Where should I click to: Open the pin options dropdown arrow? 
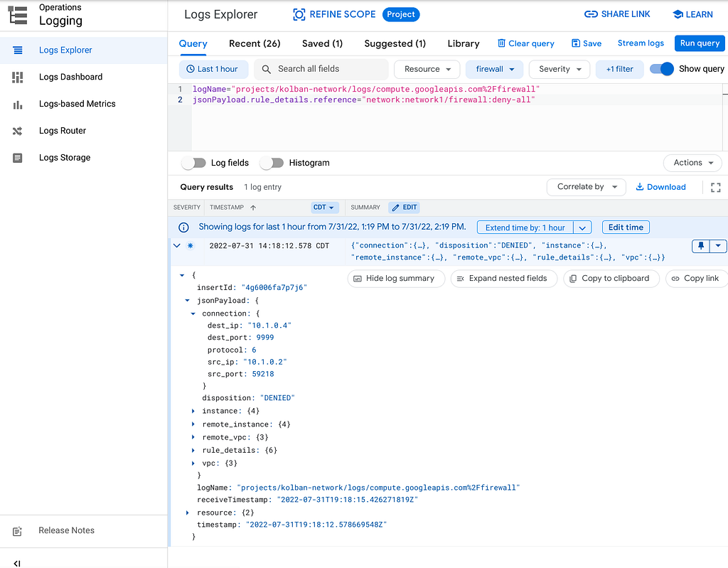click(x=718, y=246)
